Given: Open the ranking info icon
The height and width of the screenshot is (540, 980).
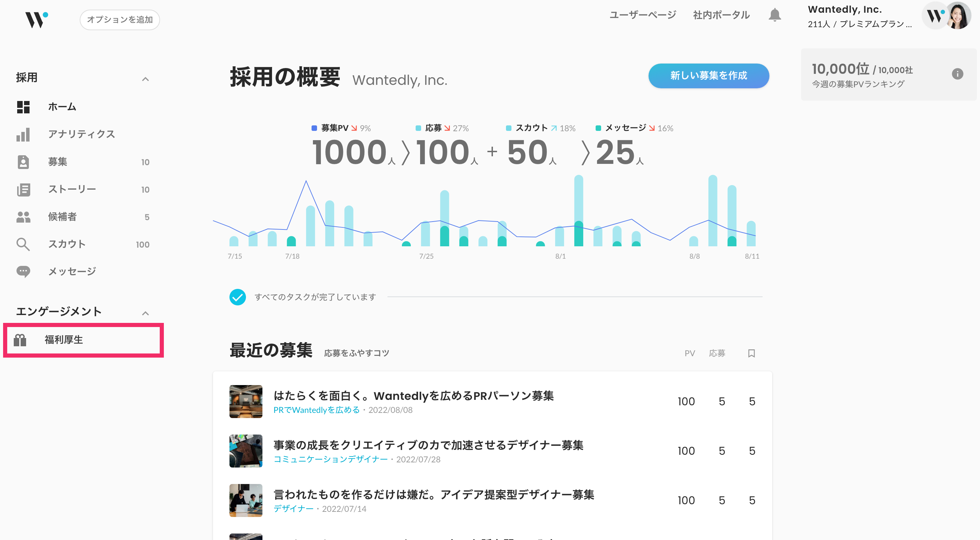Looking at the screenshot, I should (x=957, y=74).
